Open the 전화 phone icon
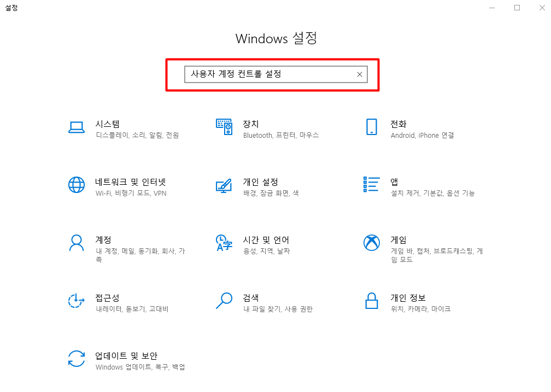The height and width of the screenshot is (392, 551). [372, 127]
